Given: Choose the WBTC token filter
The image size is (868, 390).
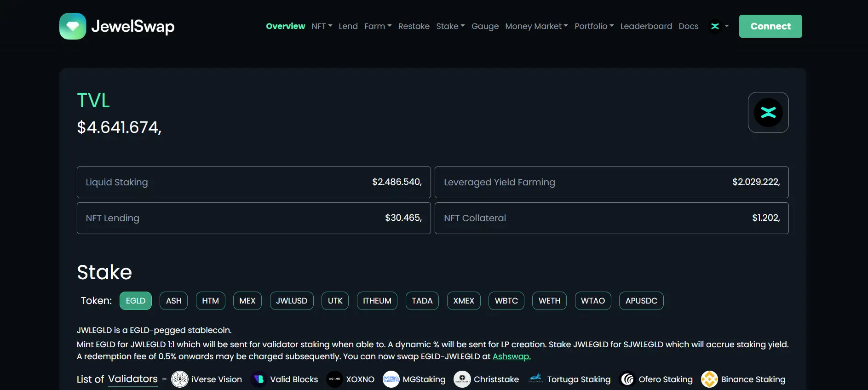Looking at the screenshot, I should pyautogui.click(x=506, y=301).
